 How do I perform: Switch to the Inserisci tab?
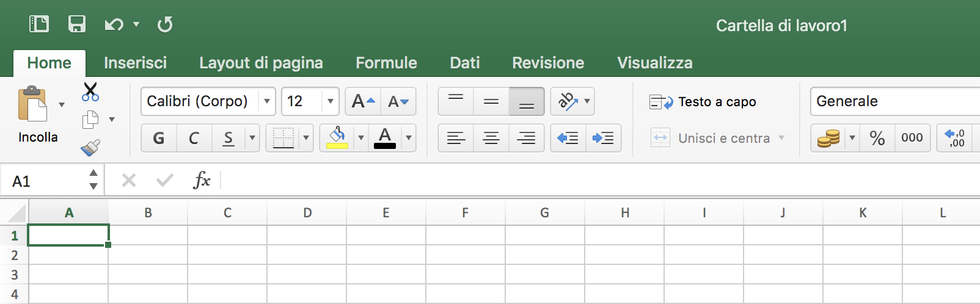point(135,63)
